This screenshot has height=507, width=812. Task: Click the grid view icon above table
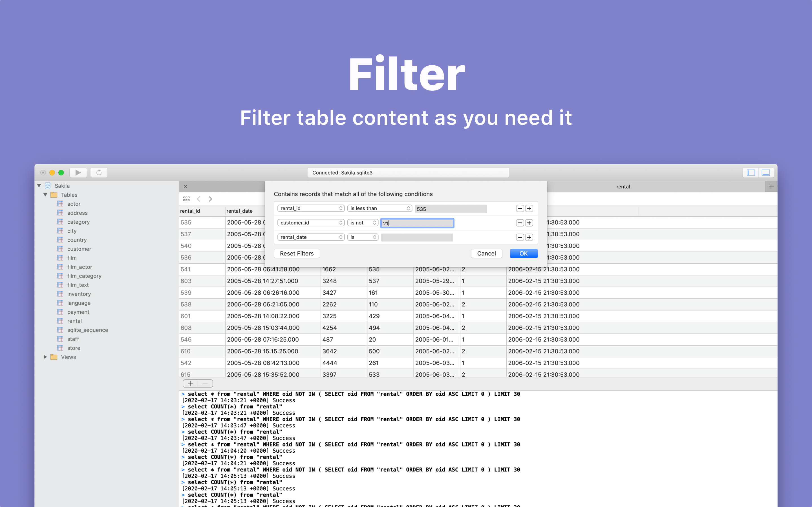[x=187, y=199]
